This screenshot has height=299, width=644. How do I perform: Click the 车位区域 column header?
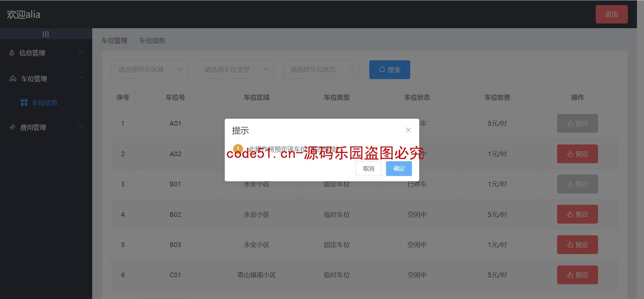tap(257, 98)
